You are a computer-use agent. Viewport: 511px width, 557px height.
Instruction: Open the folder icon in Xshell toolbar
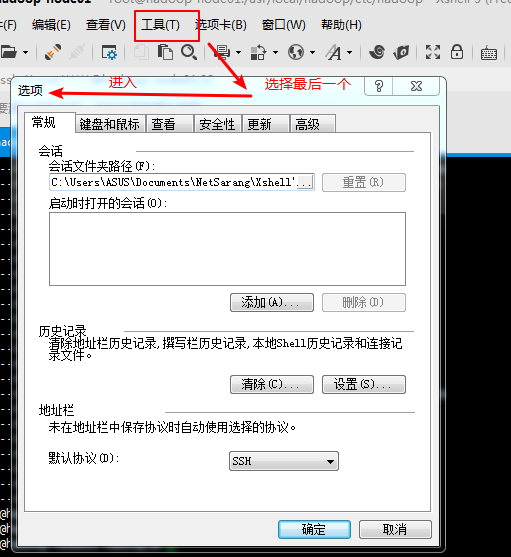coord(9,52)
